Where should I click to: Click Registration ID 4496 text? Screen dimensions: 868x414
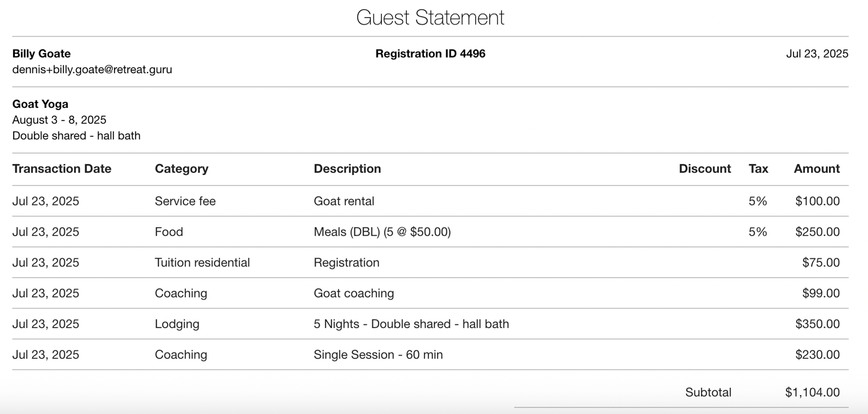click(430, 54)
